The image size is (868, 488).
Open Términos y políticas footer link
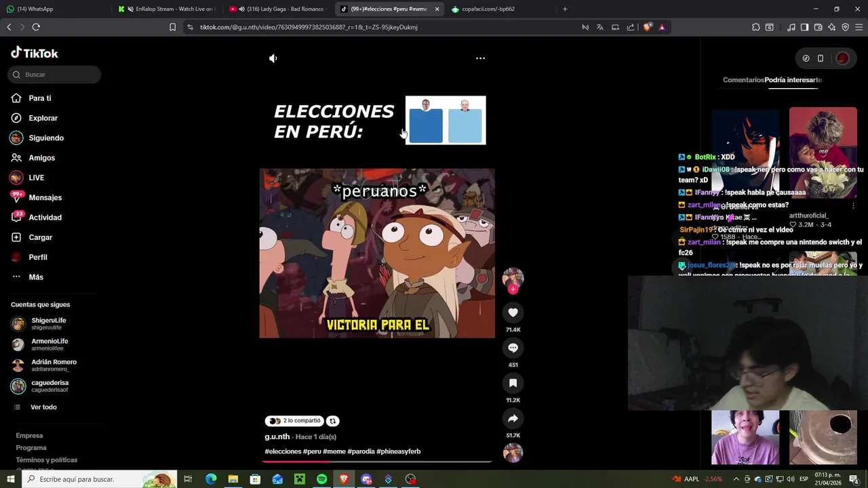[47, 460]
